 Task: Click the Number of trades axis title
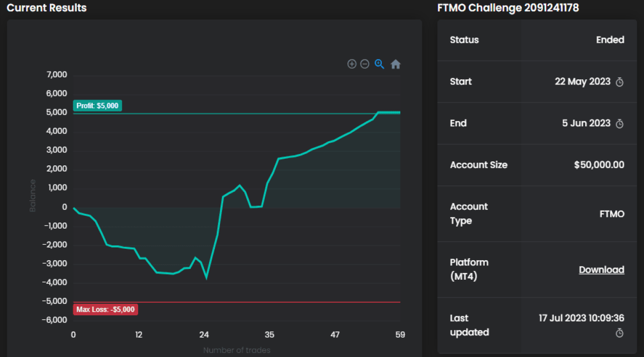click(236, 350)
